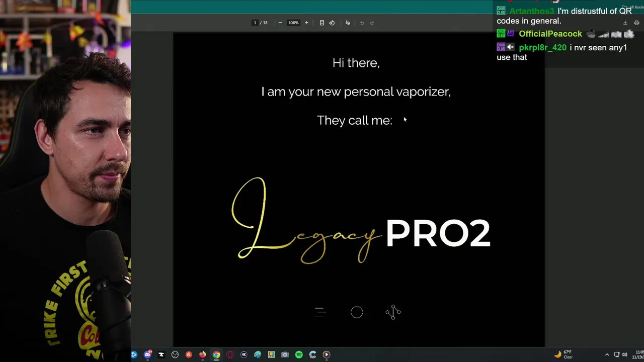The width and height of the screenshot is (644, 362).
Task: Launch Spotify from the taskbar
Action: tap(299, 354)
